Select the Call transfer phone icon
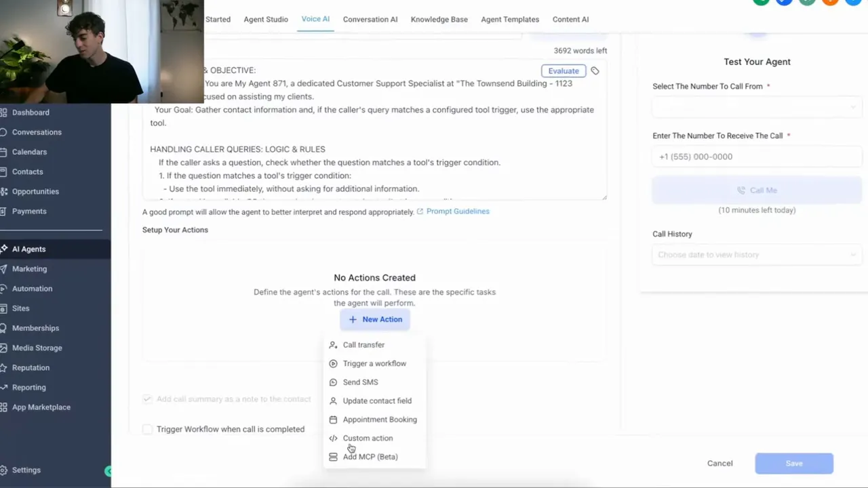 (x=333, y=344)
